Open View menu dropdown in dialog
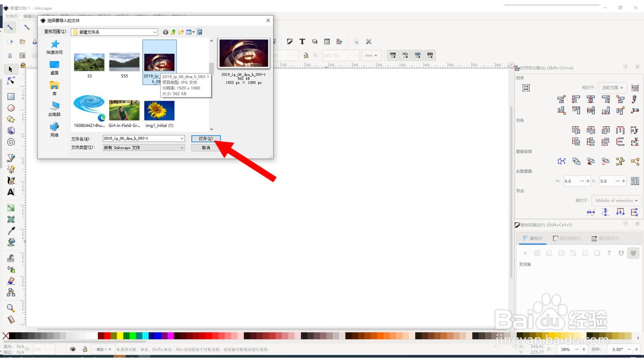 tap(190, 32)
